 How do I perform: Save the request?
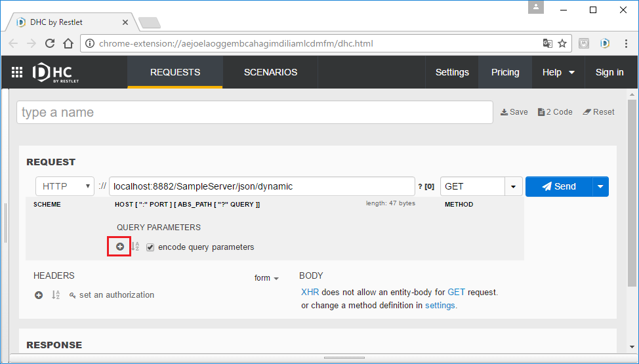[x=514, y=112]
